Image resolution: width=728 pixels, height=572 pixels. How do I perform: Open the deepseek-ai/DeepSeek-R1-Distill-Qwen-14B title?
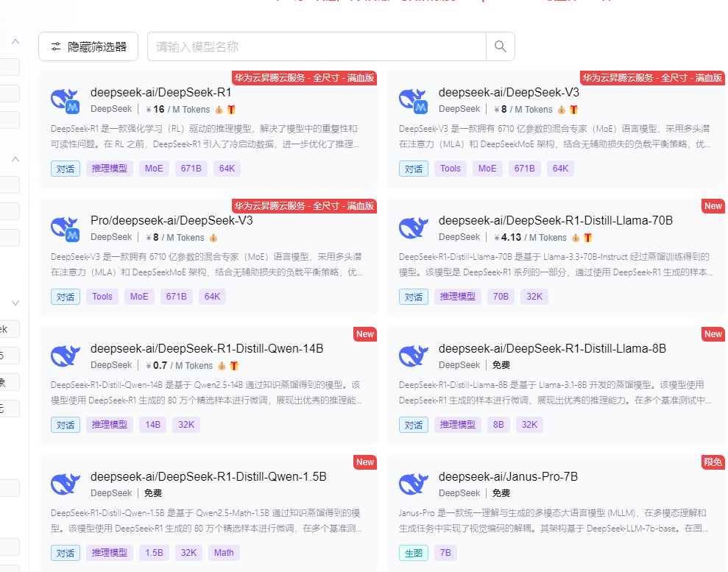[x=207, y=349]
